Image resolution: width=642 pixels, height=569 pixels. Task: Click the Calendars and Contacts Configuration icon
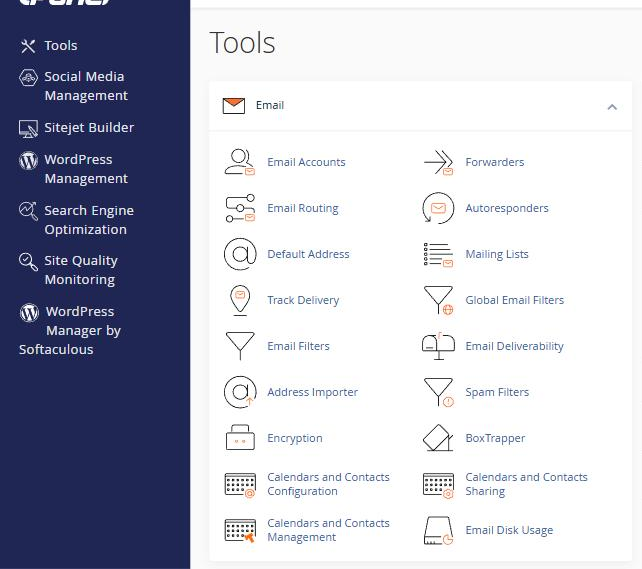tap(240, 485)
